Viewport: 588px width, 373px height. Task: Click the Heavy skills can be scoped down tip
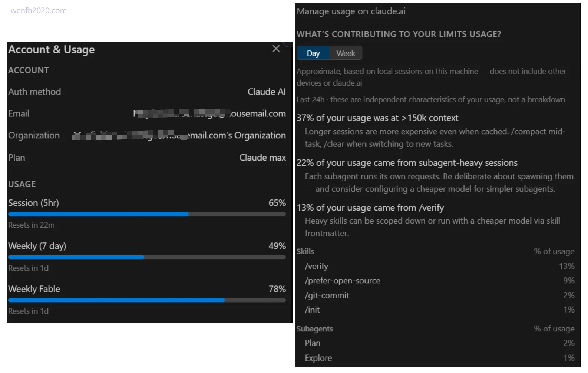433,227
